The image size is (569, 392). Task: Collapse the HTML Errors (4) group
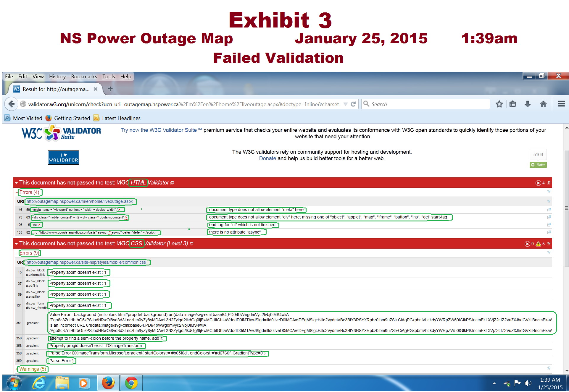(17, 192)
